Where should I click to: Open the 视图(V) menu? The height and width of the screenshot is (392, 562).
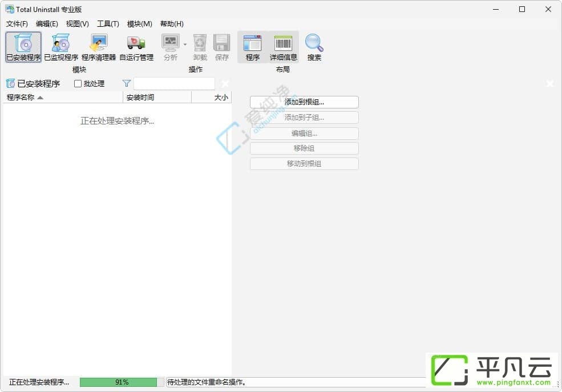(78, 23)
